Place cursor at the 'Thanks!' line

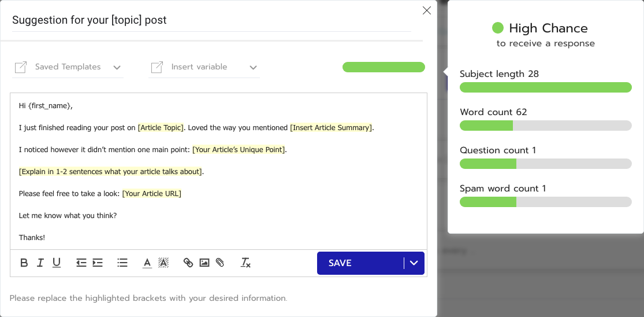click(x=32, y=237)
